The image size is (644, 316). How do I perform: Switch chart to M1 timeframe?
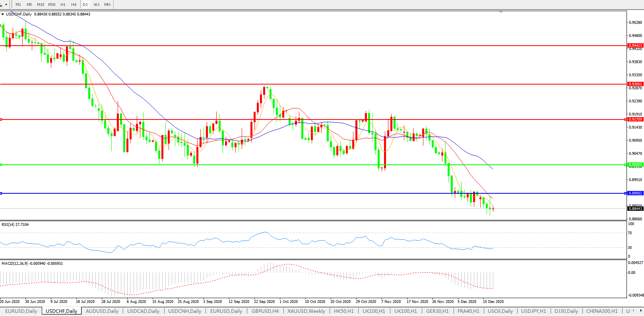pyautogui.click(x=18, y=4)
